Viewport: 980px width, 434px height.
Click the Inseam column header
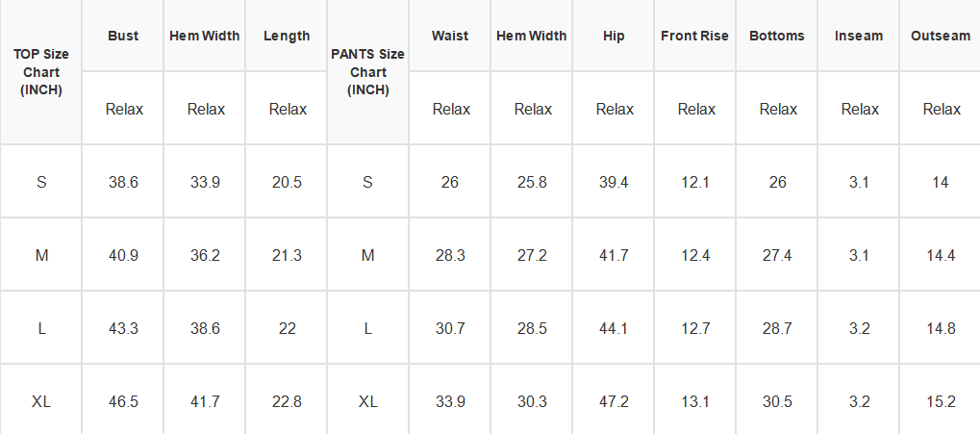coord(858,36)
